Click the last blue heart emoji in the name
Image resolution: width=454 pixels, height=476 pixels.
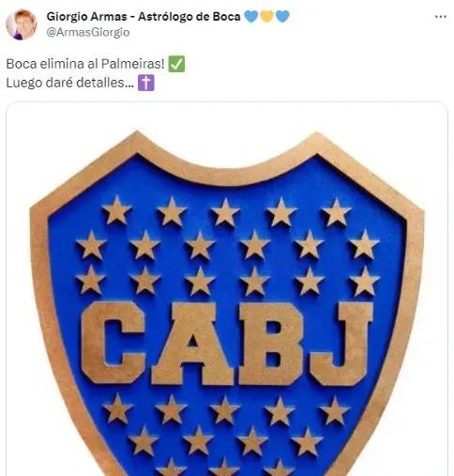coord(282,16)
